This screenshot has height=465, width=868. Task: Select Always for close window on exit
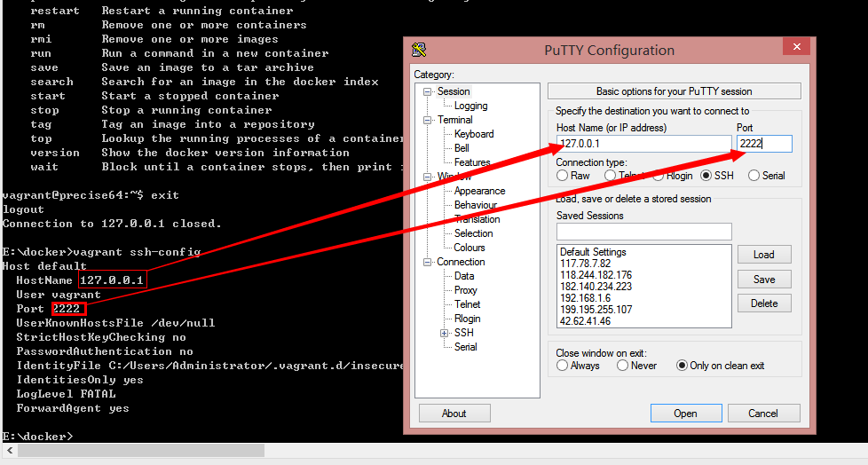pyautogui.click(x=562, y=366)
